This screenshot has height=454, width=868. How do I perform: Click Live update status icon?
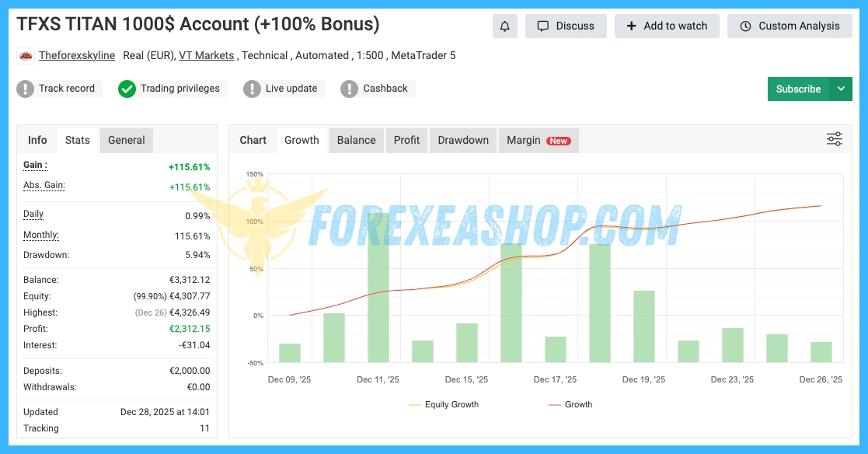point(252,89)
